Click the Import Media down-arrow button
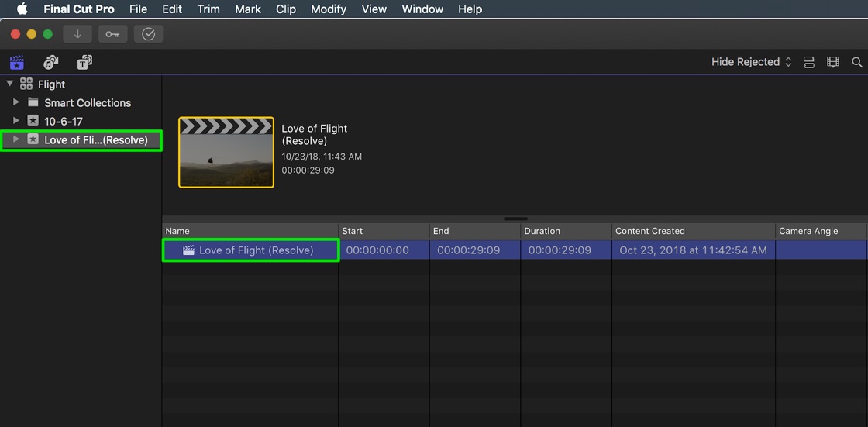 (x=77, y=34)
